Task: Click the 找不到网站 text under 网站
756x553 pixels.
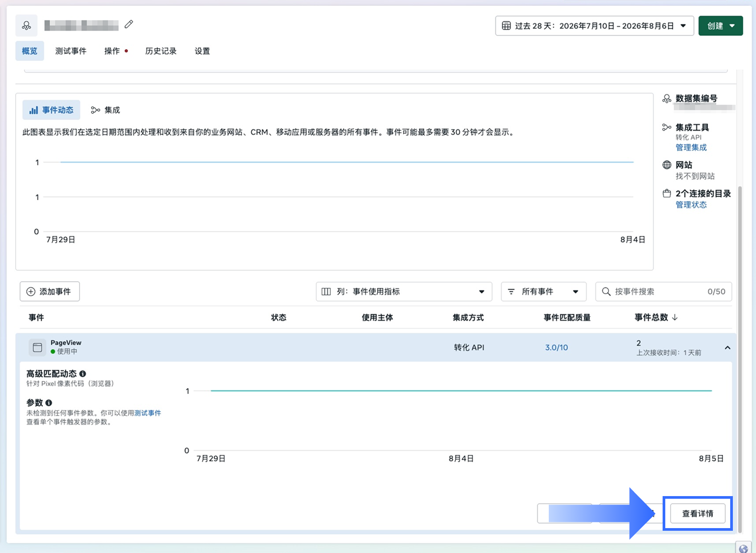Action: click(x=695, y=176)
